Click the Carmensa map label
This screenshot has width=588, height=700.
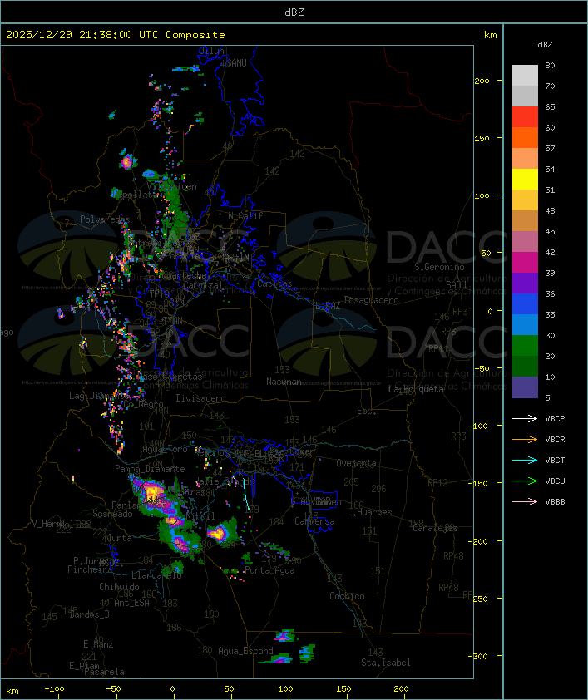point(314,521)
